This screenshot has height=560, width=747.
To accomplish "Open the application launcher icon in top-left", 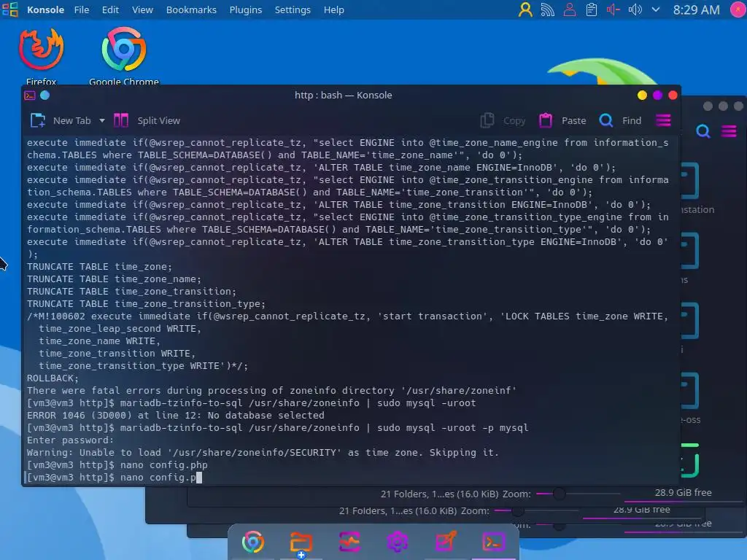I will pyautogui.click(x=10, y=9).
